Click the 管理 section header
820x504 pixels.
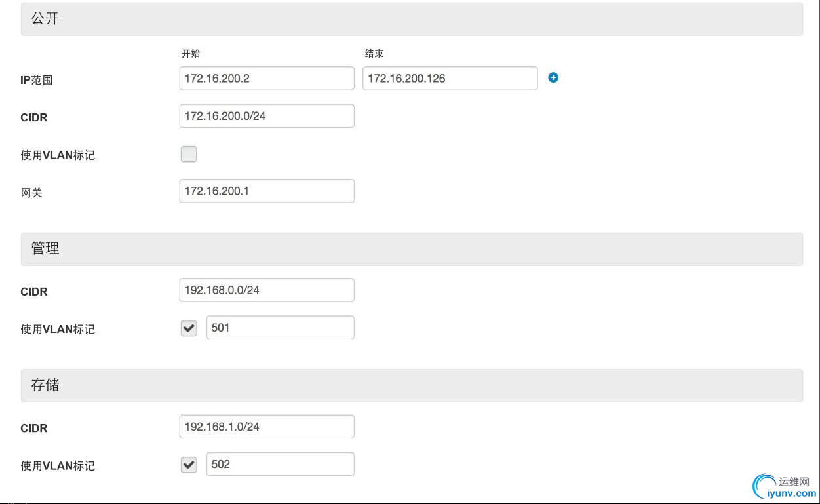tap(412, 249)
